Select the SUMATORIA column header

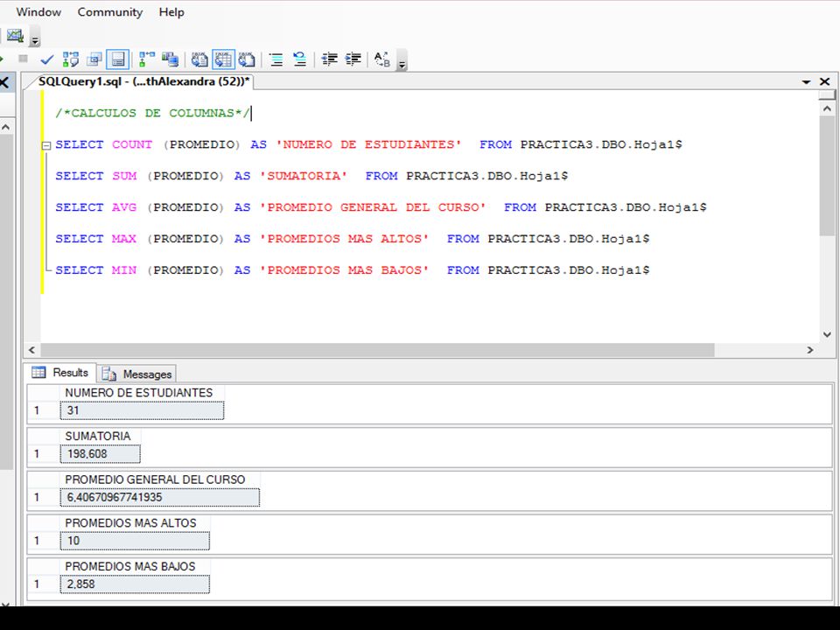pyautogui.click(x=100, y=436)
